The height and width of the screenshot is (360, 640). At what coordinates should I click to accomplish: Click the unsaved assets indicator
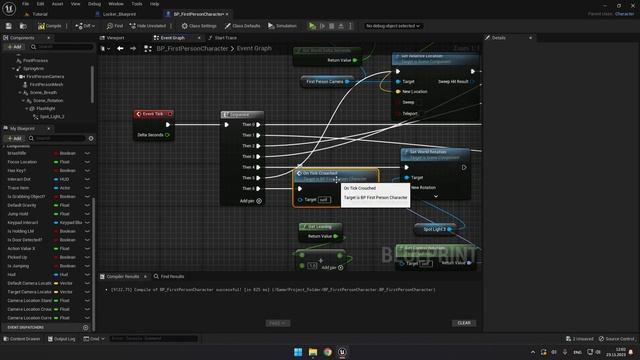pos(580,339)
